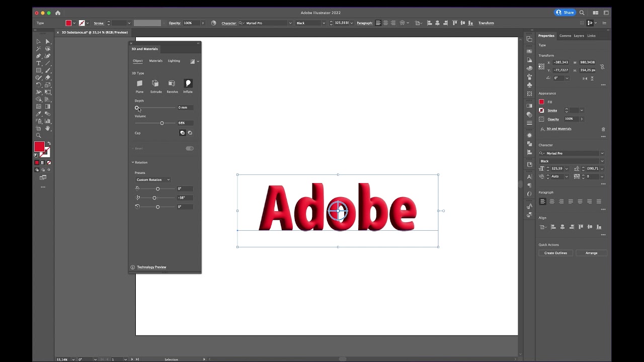The height and width of the screenshot is (362, 644).
Task: Select the Artboard tool
Action: click(x=38, y=128)
